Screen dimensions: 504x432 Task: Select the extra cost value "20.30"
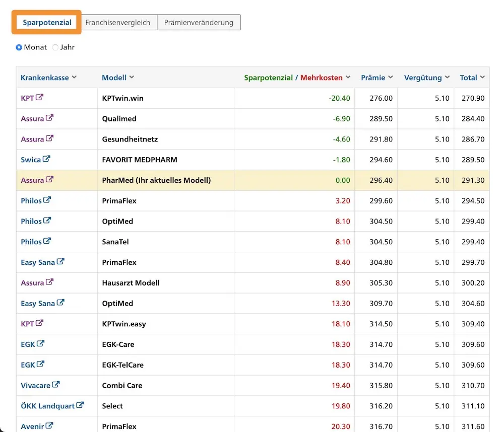click(x=341, y=426)
